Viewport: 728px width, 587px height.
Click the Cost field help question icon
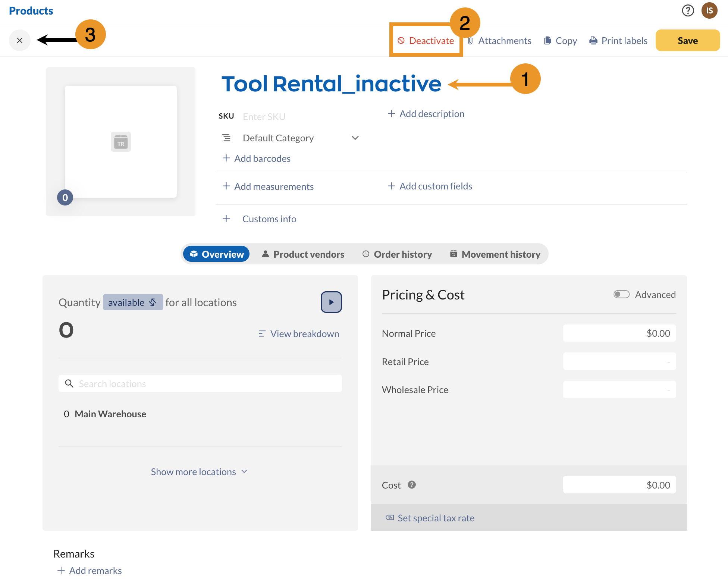(412, 485)
